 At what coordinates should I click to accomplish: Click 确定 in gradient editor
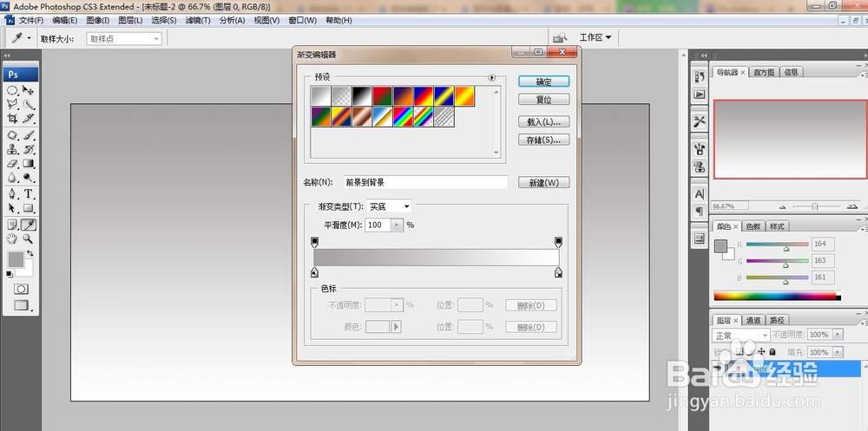tap(543, 82)
